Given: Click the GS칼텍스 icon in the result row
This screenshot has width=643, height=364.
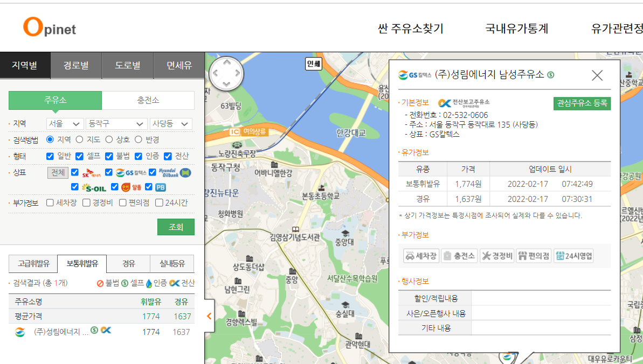Looking at the screenshot, I should tap(20, 332).
